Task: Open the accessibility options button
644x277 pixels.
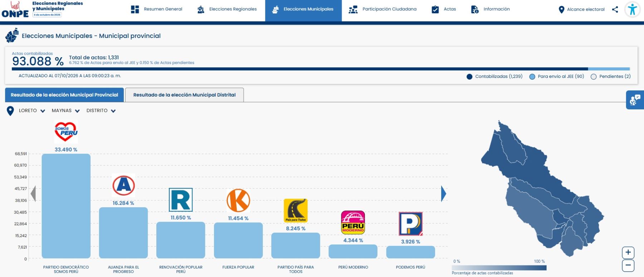Action: [633, 9]
